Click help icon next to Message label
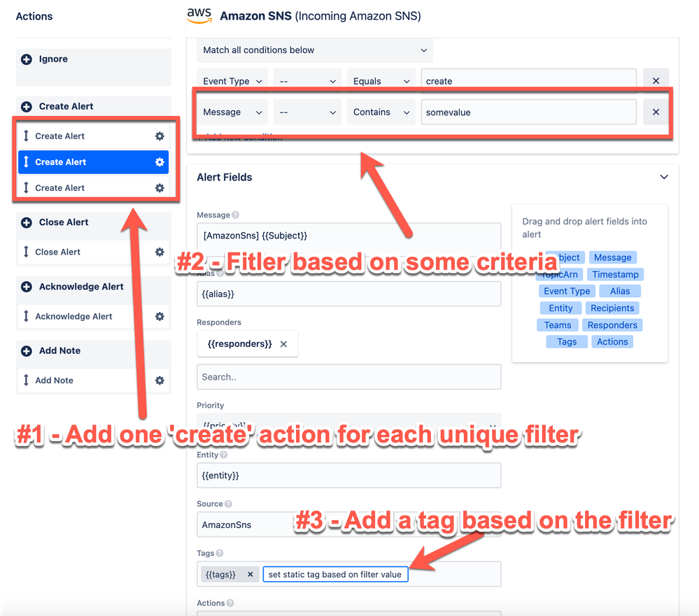 (x=235, y=215)
